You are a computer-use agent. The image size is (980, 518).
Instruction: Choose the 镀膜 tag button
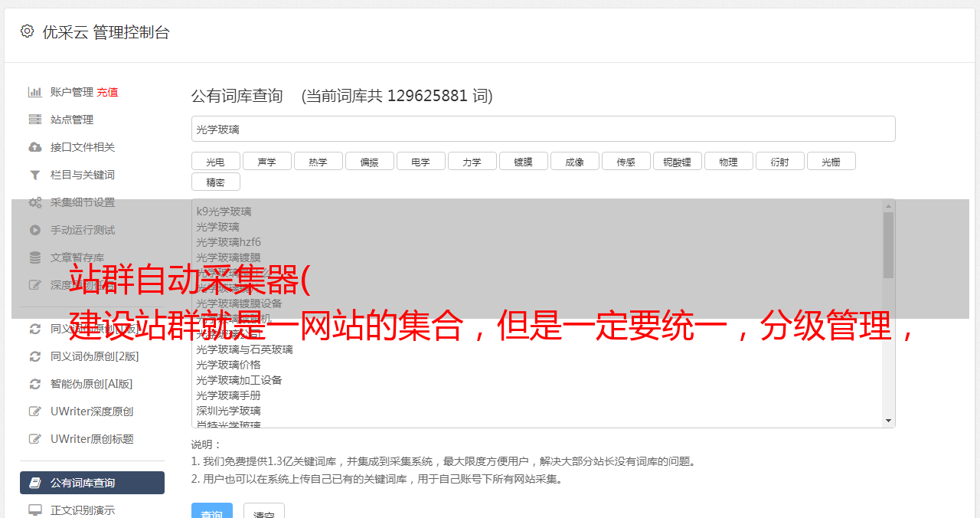point(523,161)
